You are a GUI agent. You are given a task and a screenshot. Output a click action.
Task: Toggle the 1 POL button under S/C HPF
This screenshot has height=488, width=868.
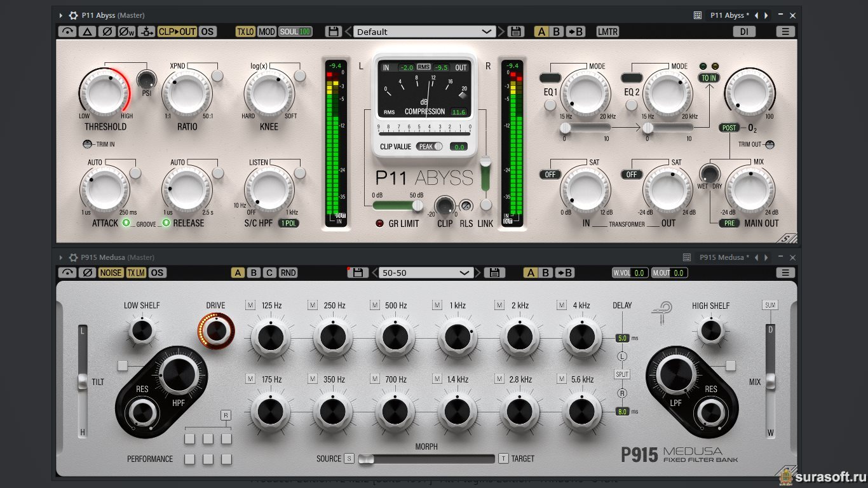pos(288,223)
